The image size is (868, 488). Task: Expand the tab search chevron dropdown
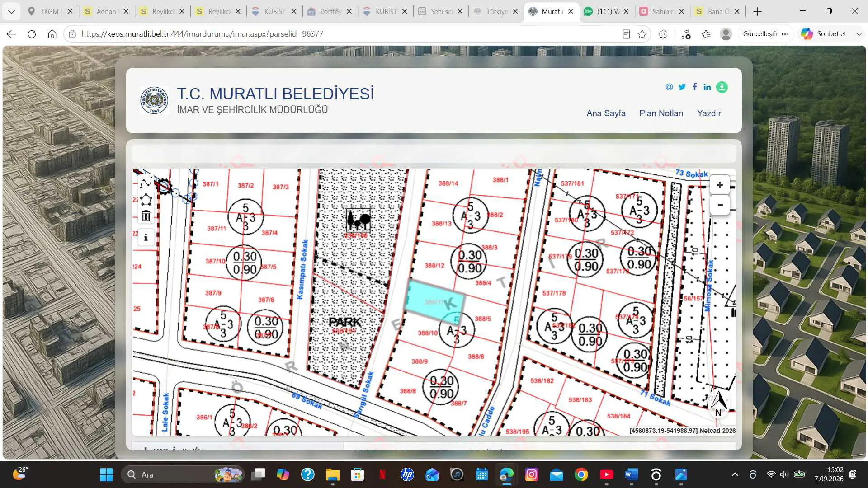(x=11, y=11)
